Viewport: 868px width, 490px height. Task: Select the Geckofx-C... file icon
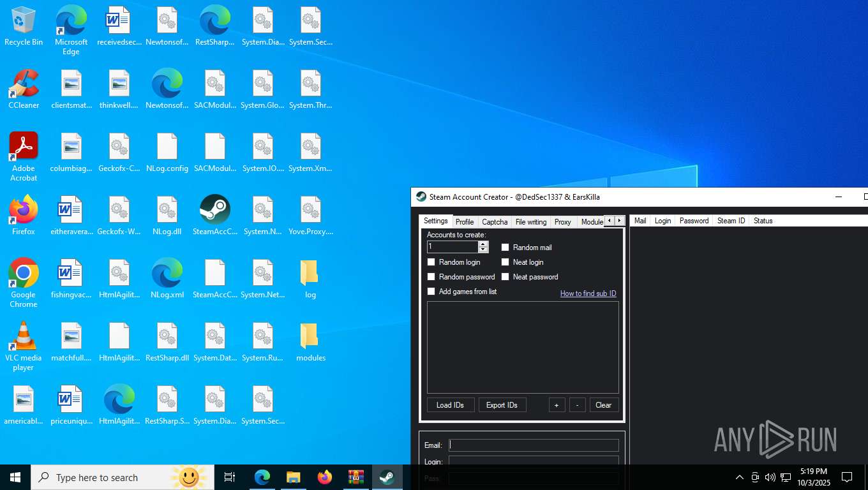[x=119, y=152]
